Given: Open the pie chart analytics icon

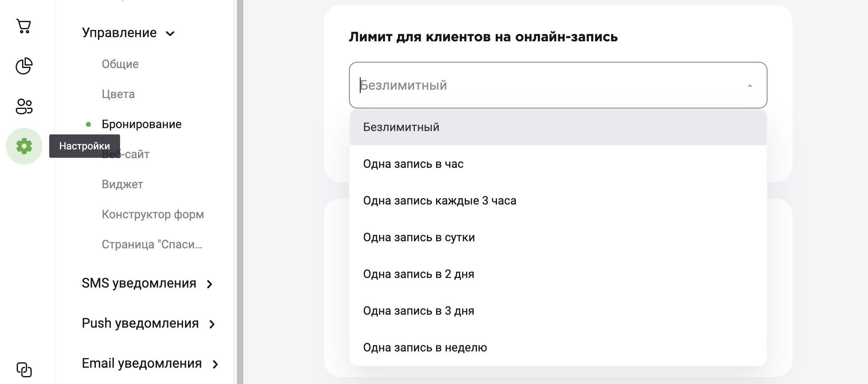Looking at the screenshot, I should (x=24, y=66).
